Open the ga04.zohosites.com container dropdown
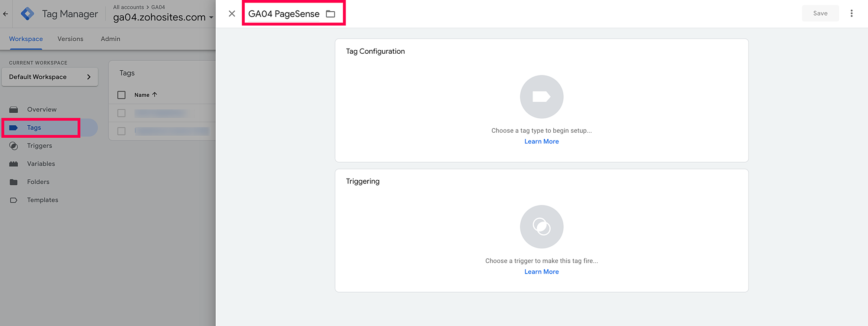Image resolution: width=868 pixels, height=326 pixels. (163, 17)
